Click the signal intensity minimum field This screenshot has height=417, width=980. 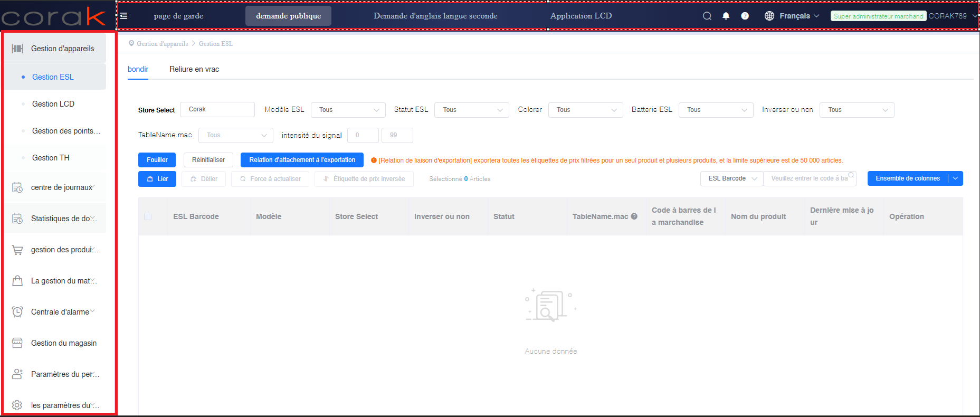coord(363,135)
